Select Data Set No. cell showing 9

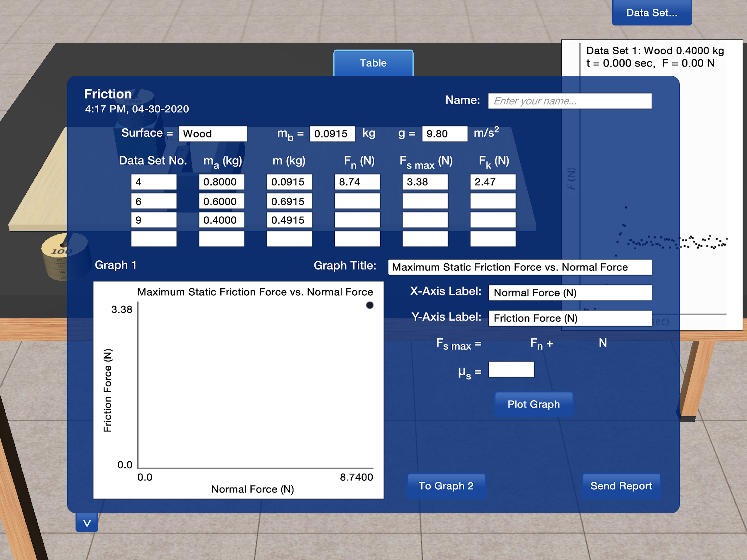tap(154, 220)
